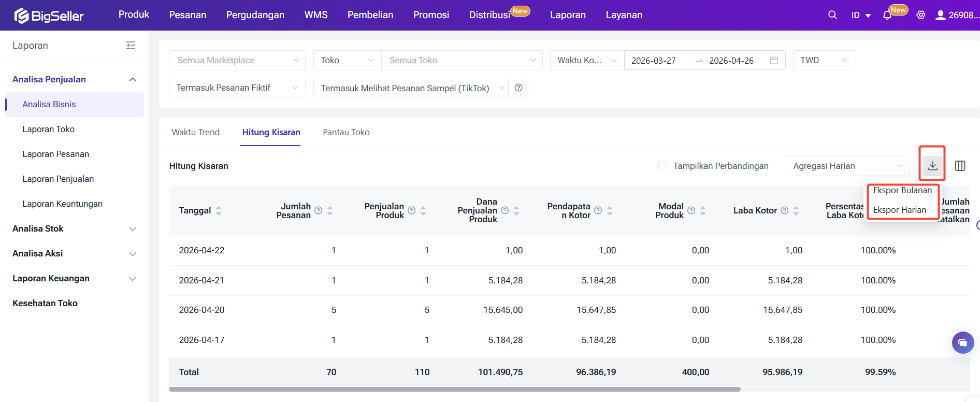
Task: Open settings gear in top bar
Action: pyautogui.click(x=920, y=15)
